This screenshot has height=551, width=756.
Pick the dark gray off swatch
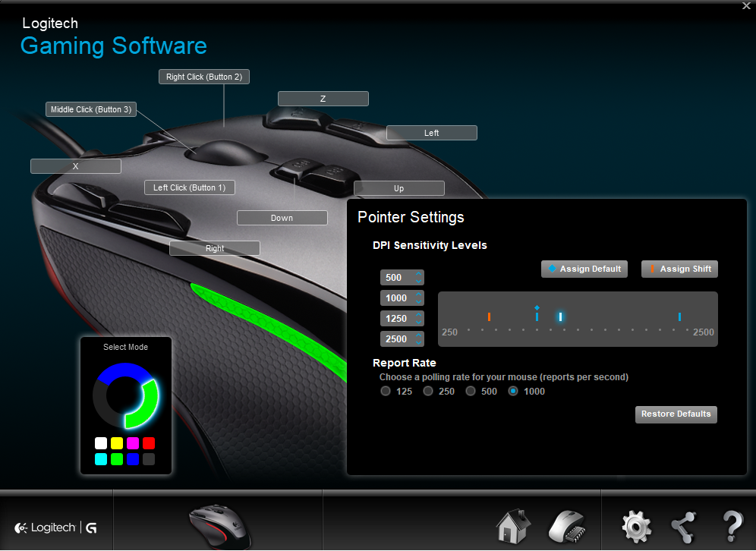[149, 459]
